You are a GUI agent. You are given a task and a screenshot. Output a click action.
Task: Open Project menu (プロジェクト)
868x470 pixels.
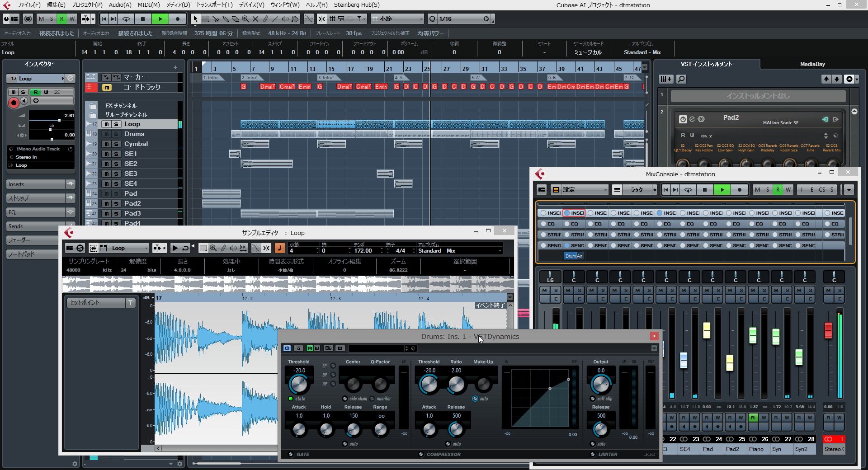pos(87,5)
